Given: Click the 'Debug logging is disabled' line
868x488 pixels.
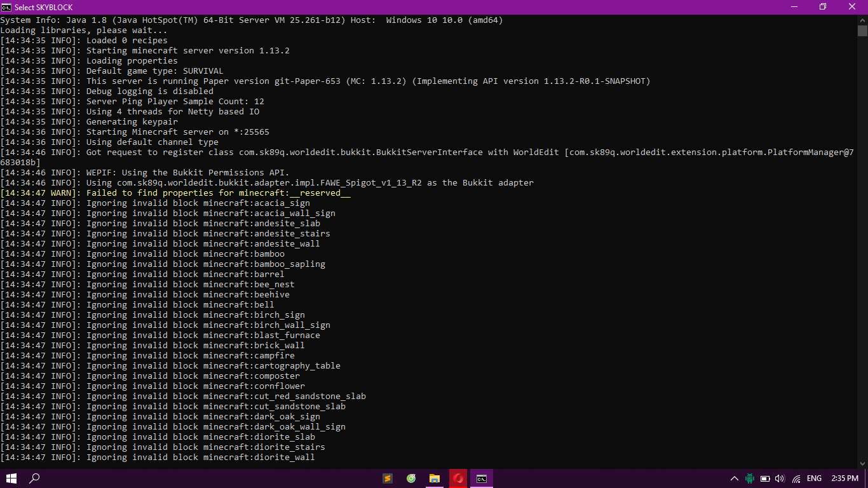Looking at the screenshot, I should pos(107,91).
